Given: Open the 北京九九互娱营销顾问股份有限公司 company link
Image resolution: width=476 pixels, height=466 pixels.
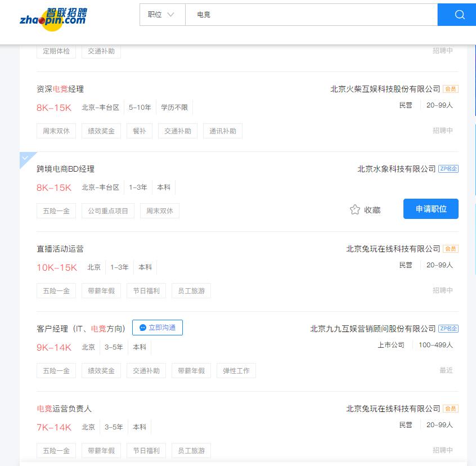Looking at the screenshot, I should tap(373, 329).
